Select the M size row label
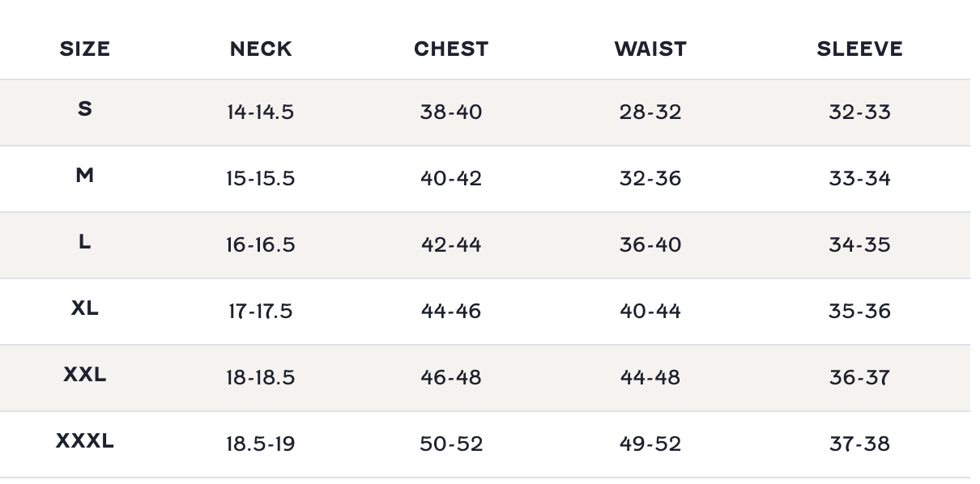The width and height of the screenshot is (980, 484). coord(85,175)
